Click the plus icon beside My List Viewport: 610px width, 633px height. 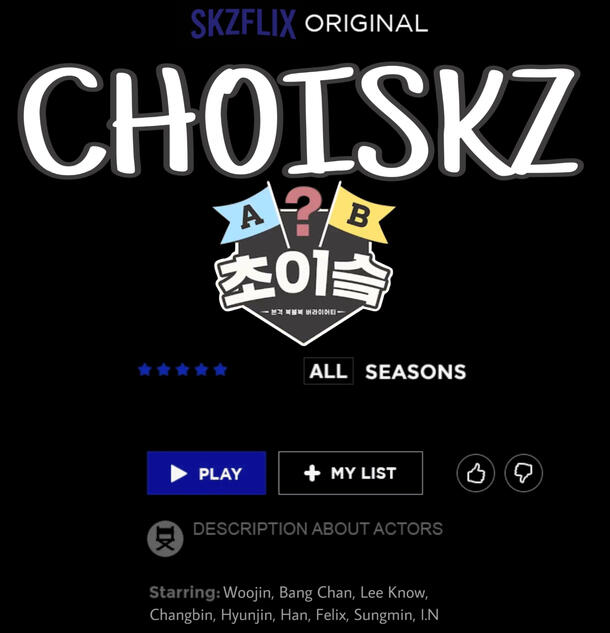(x=312, y=473)
